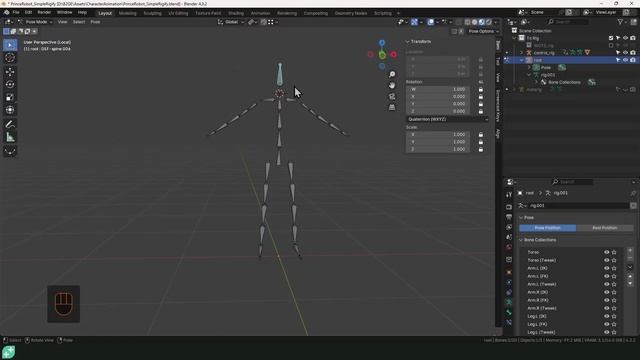Toggle Fx Rig collection exclude checkbox
The image size is (640, 360).
611,38
